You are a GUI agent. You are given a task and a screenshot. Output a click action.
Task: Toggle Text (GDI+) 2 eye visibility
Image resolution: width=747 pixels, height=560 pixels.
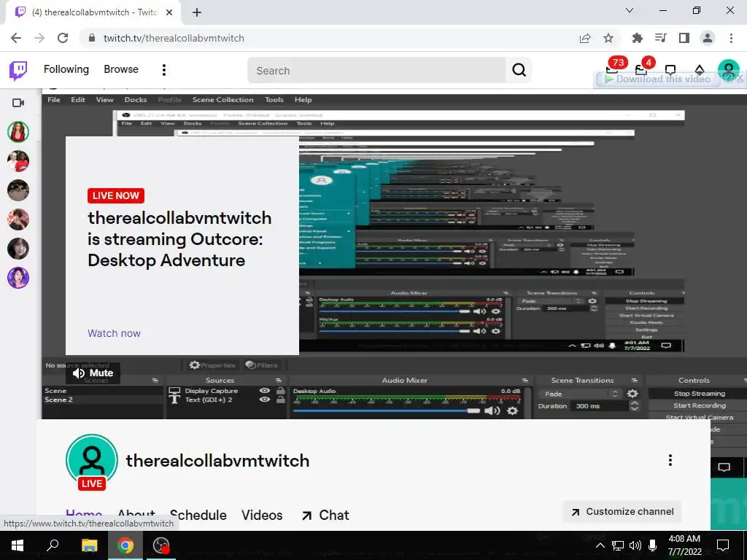tap(264, 400)
